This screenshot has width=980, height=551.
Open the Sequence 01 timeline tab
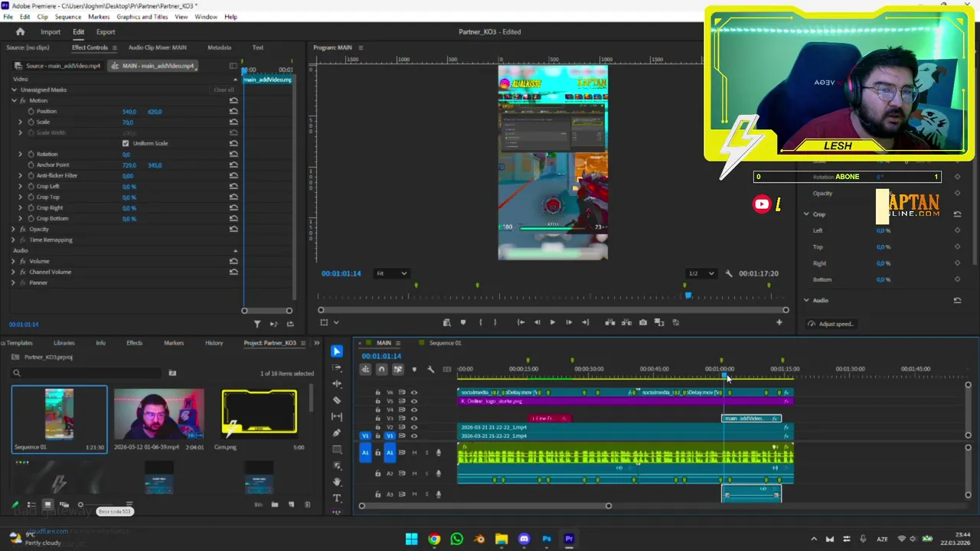pyautogui.click(x=445, y=343)
